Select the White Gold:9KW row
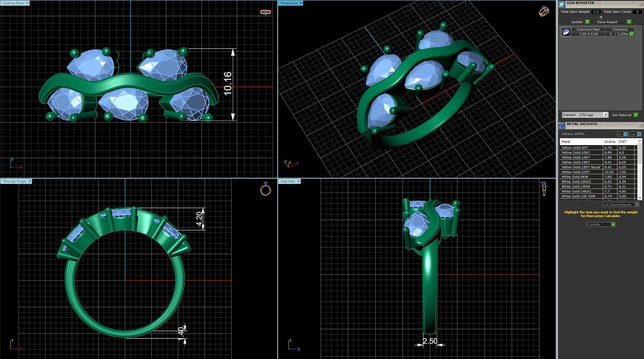Image resolution: width=644 pixels, height=359 pixels. (x=599, y=177)
